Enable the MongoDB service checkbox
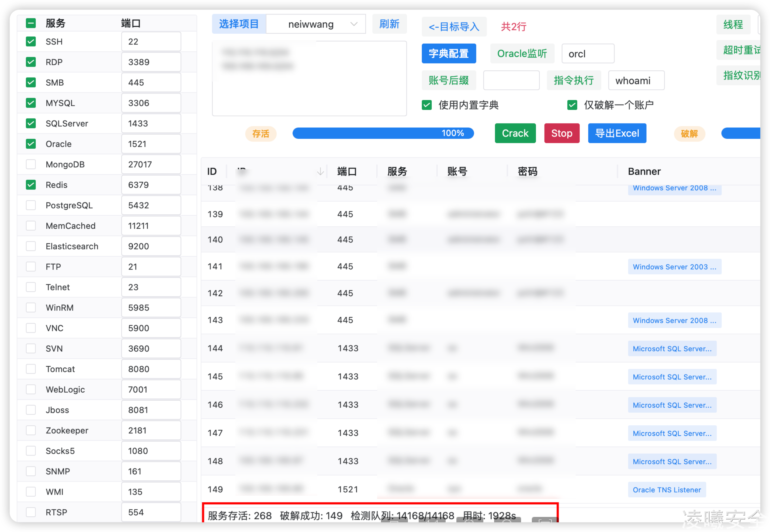The height and width of the screenshot is (532, 770). point(31,164)
